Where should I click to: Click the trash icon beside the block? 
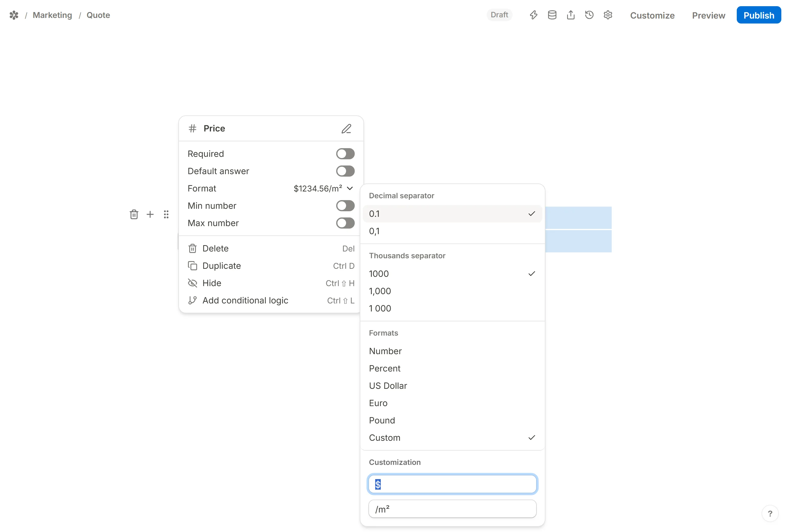134,214
